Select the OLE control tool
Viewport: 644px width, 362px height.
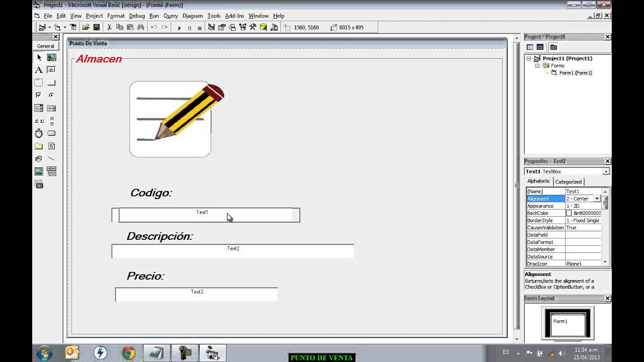click(x=39, y=185)
